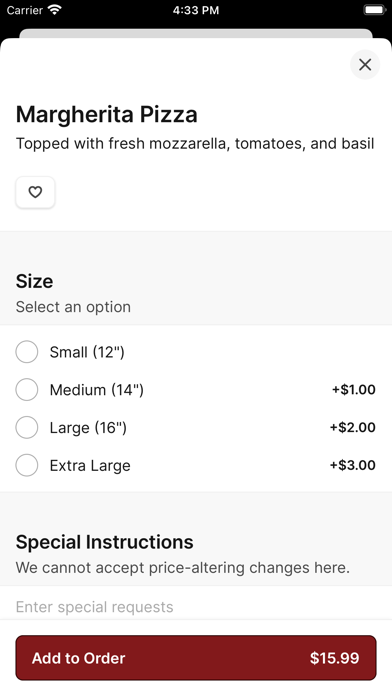Screen dimensions: 392x696
Task: Tap the Medium (14") option label
Action: click(x=97, y=390)
